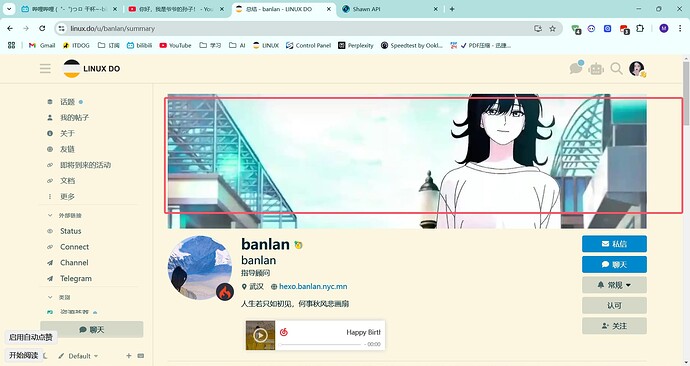Toggle the hamburger sidebar menu

coord(45,69)
